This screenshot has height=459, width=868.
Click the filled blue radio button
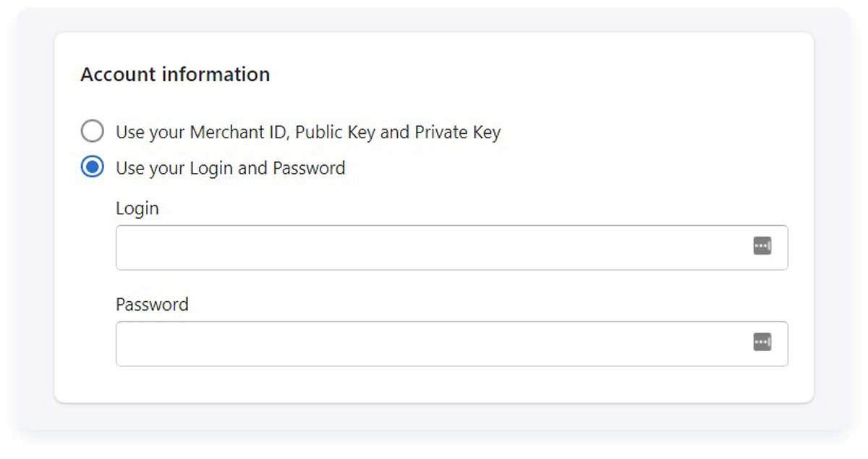point(92,168)
